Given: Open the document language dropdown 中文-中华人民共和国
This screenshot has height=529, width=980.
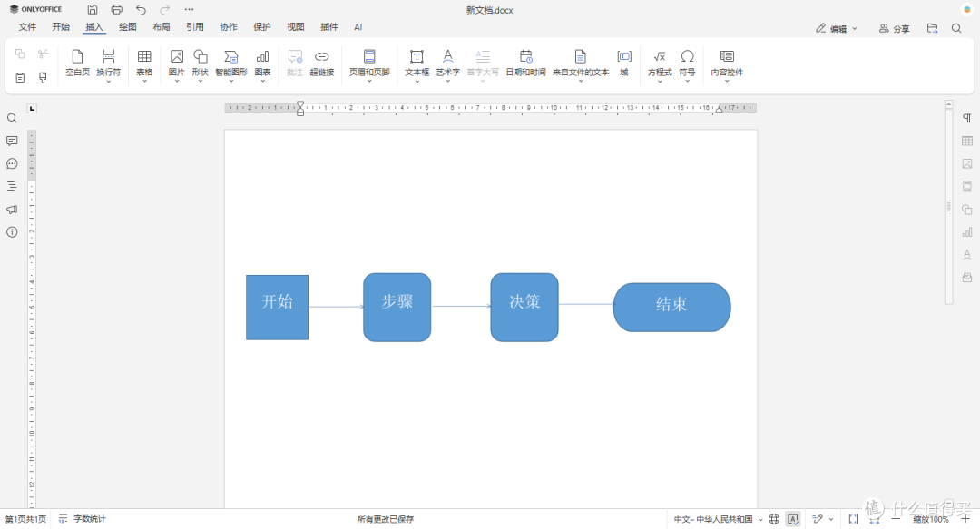Looking at the screenshot, I should tap(718, 519).
